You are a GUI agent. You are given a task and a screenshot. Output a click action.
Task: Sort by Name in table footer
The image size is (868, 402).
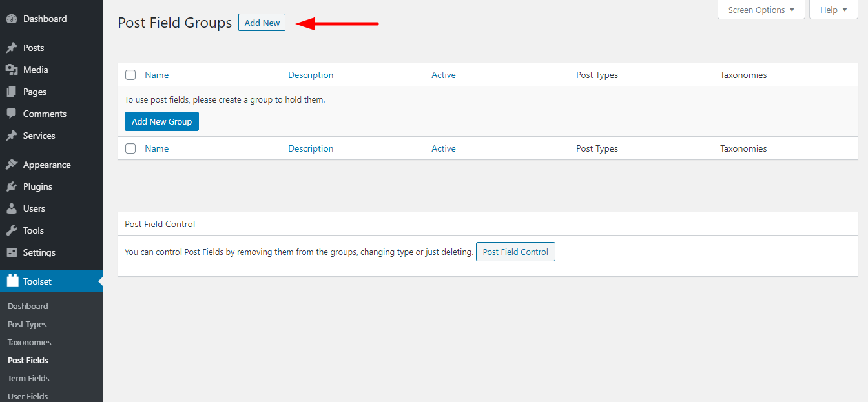tap(157, 148)
